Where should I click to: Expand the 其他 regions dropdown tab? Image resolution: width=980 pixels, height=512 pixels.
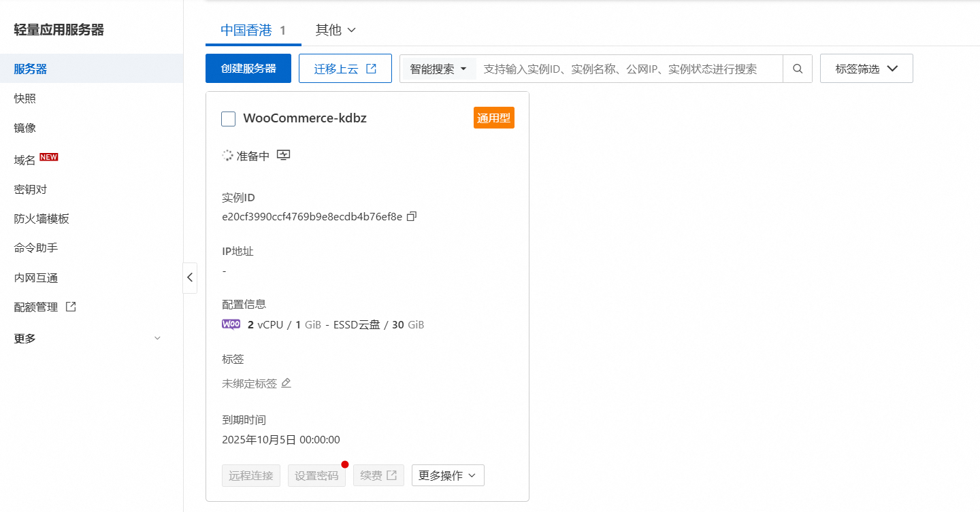coord(336,30)
